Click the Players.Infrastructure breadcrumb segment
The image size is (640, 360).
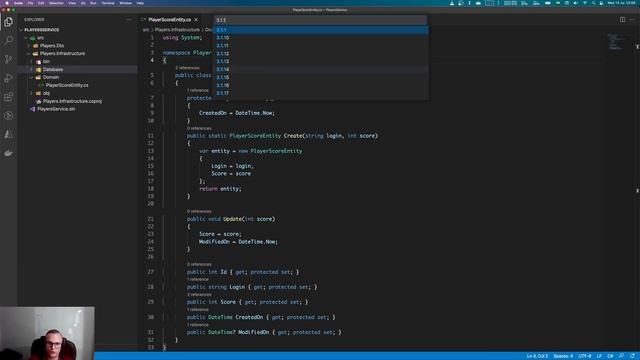[177, 30]
